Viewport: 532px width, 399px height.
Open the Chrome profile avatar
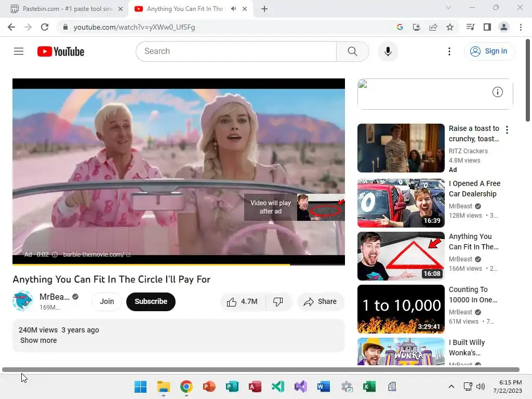(x=504, y=27)
